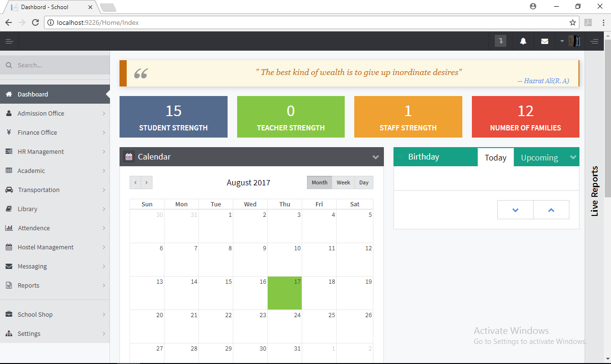The width and height of the screenshot is (611, 364).
Task: Click birthday list up arrow button
Action: tap(551, 210)
